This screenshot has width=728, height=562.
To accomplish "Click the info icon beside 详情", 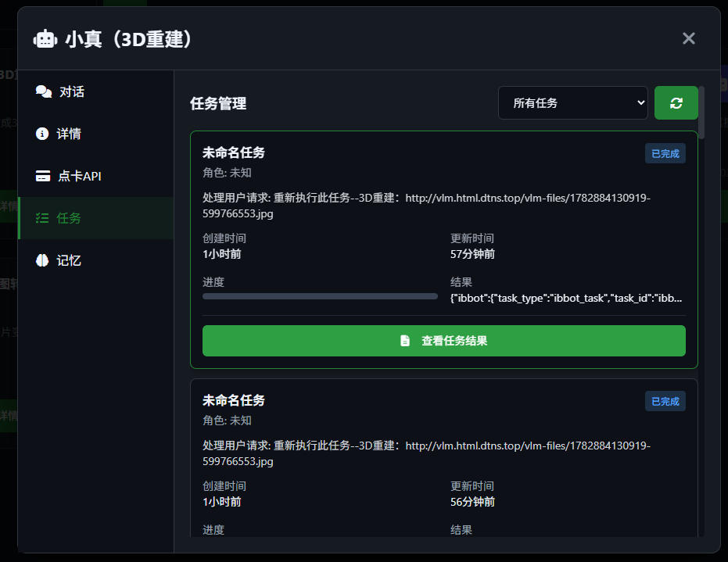I will click(x=42, y=134).
